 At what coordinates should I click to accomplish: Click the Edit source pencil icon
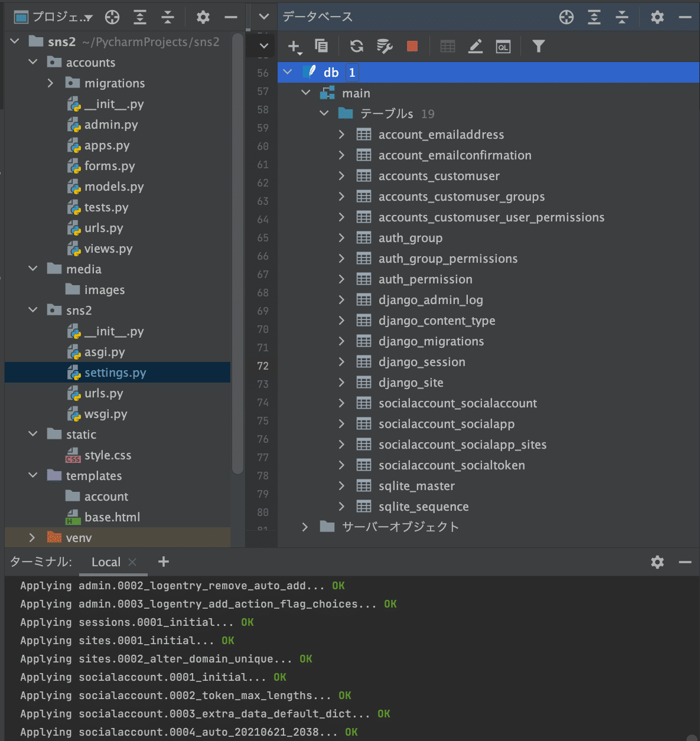click(476, 46)
